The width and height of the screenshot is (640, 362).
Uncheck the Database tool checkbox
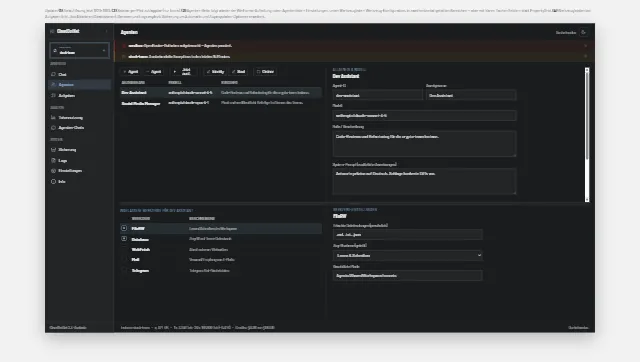click(124, 239)
